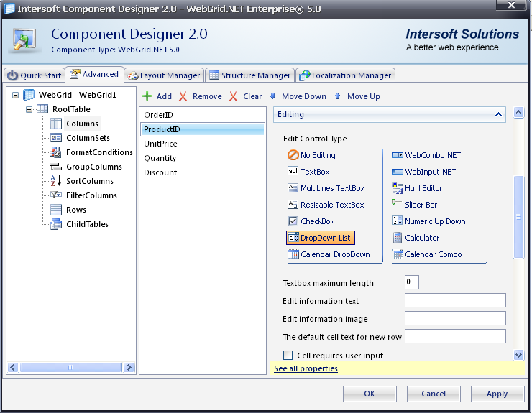Choose the Resizable TextBox icon
The width and height of the screenshot is (532, 413).
coord(293,204)
